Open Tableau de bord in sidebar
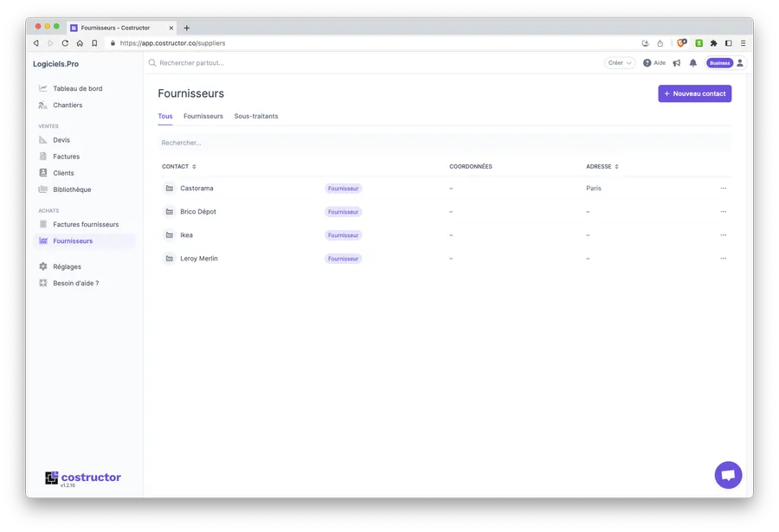This screenshot has width=779, height=532. click(x=78, y=88)
